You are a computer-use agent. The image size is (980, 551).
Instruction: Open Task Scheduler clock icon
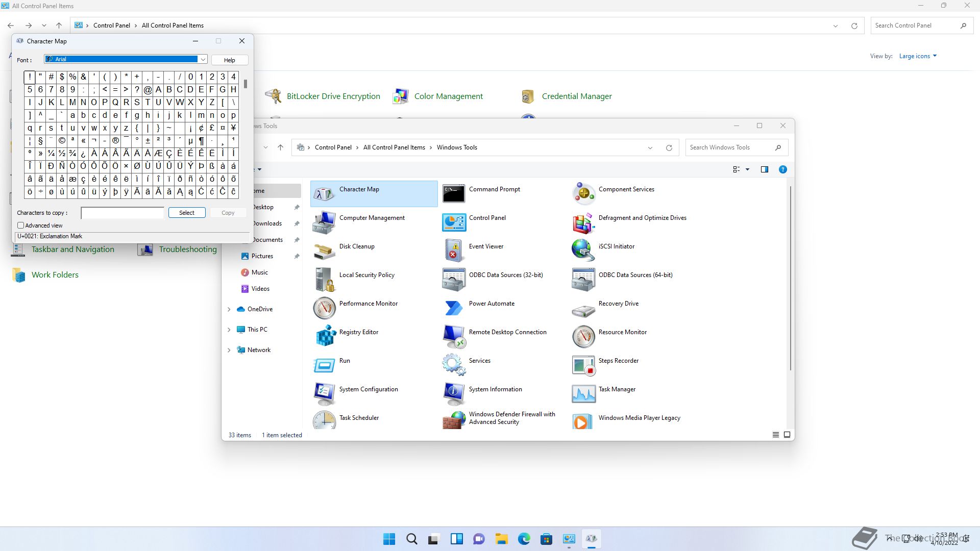(x=324, y=420)
